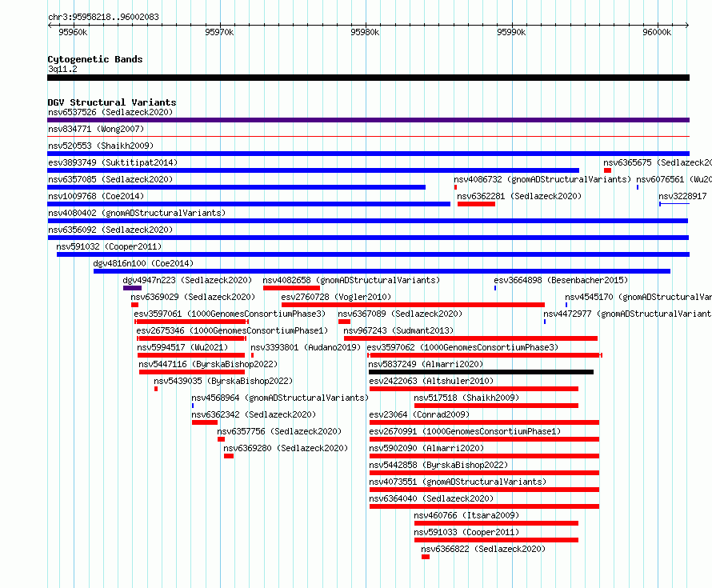Click nsv3393801 (Audano2019) label
The image size is (712, 588).
coord(306,347)
